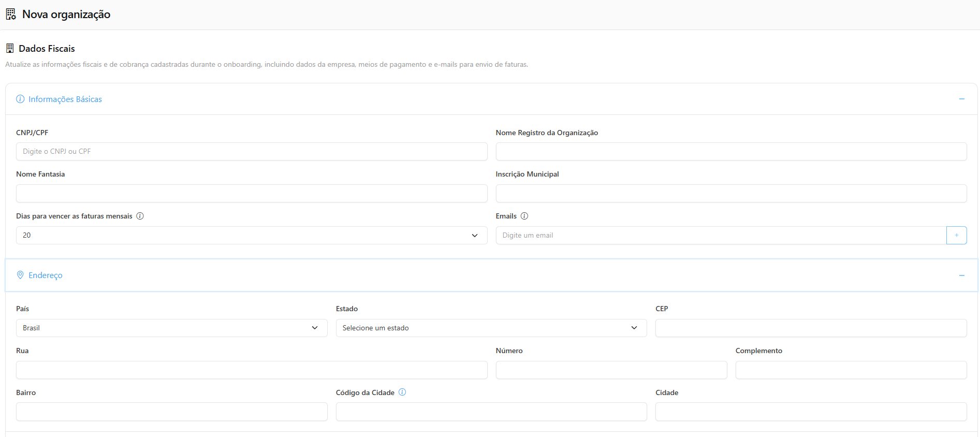Focus the CEP input field

tap(811, 328)
